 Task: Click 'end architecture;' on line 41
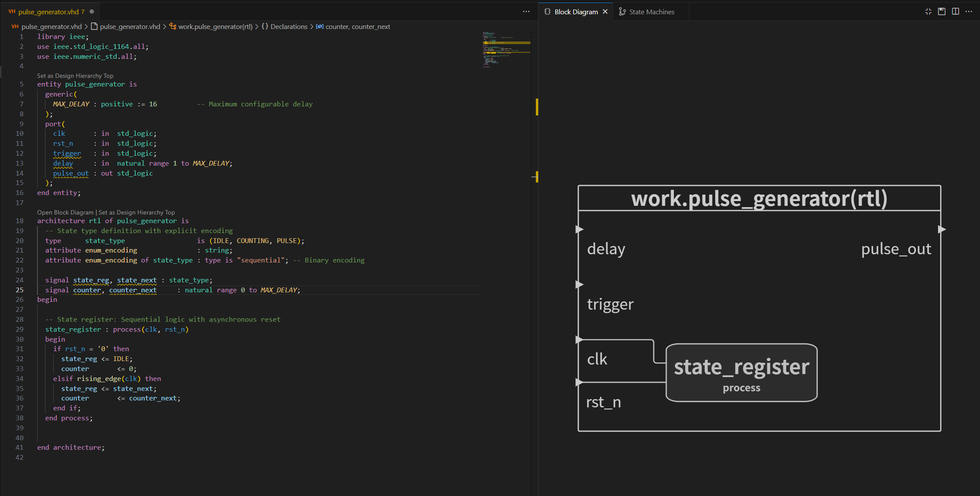coord(71,447)
